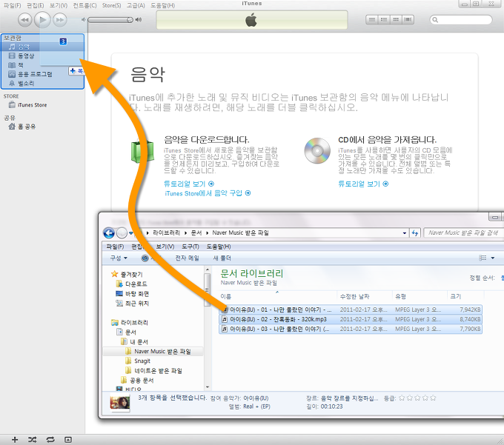Image resolution: width=504 pixels, height=445 pixels.
Task: Click 문서 in the Explorer address bar
Action: point(196,232)
